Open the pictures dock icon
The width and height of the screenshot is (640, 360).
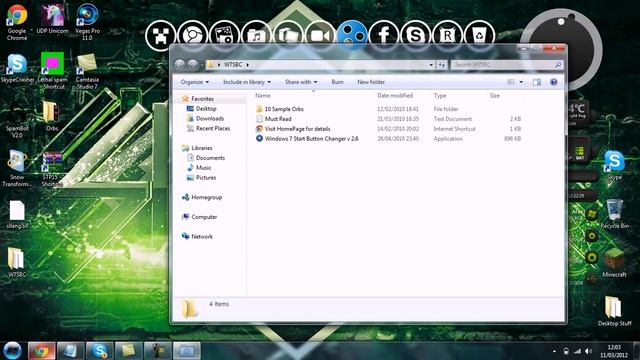[224, 36]
